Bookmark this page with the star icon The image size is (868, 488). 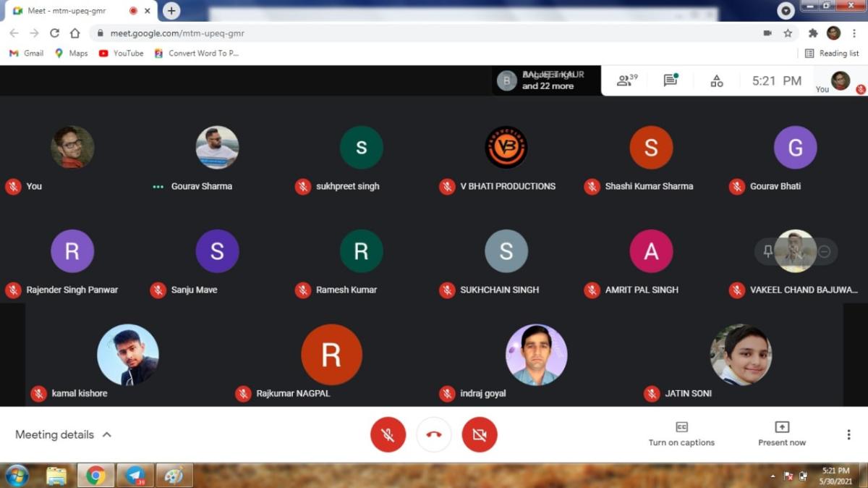pos(788,33)
